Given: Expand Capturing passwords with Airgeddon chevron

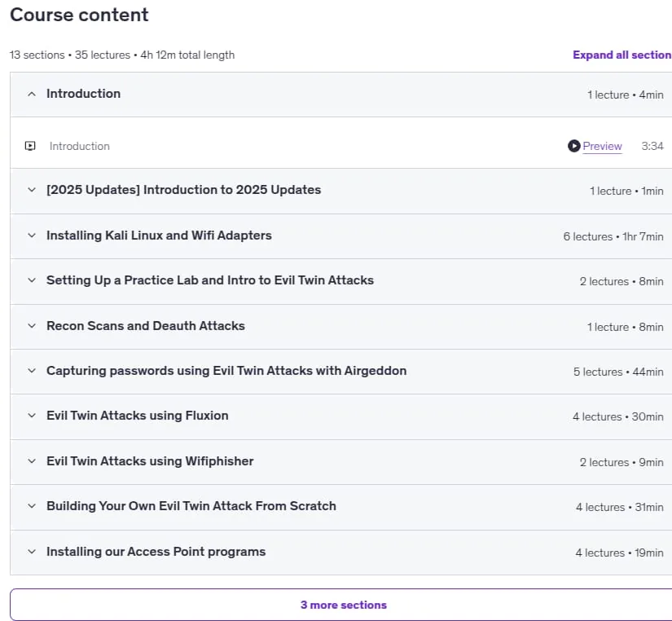Looking at the screenshot, I should [32, 371].
